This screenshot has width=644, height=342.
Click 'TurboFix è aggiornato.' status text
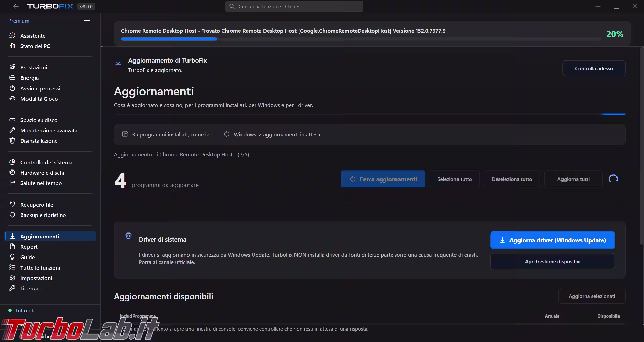155,70
